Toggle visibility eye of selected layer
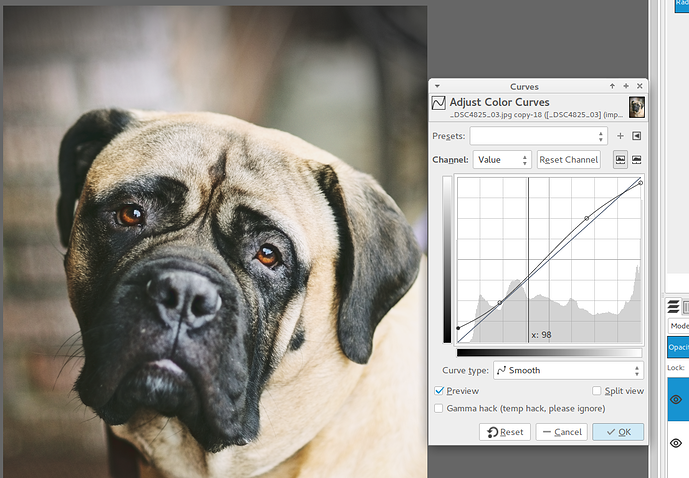The image size is (689, 478). pos(676,399)
